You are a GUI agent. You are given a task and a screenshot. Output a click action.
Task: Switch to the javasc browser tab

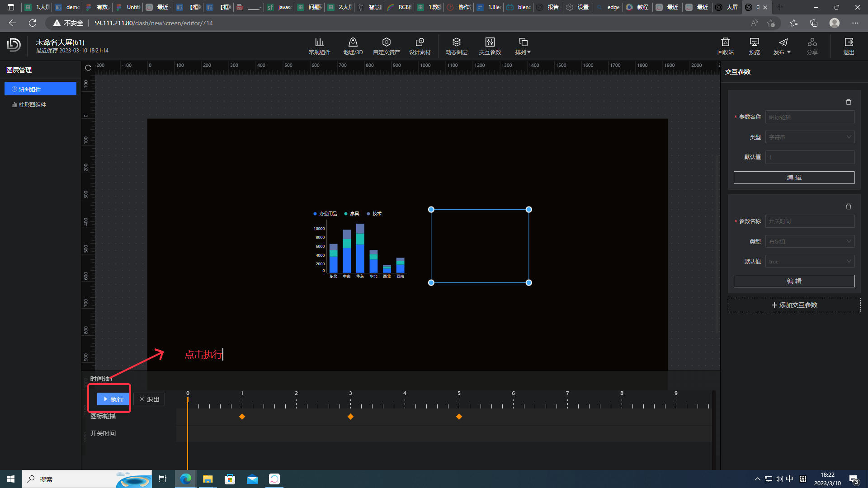[x=279, y=7]
